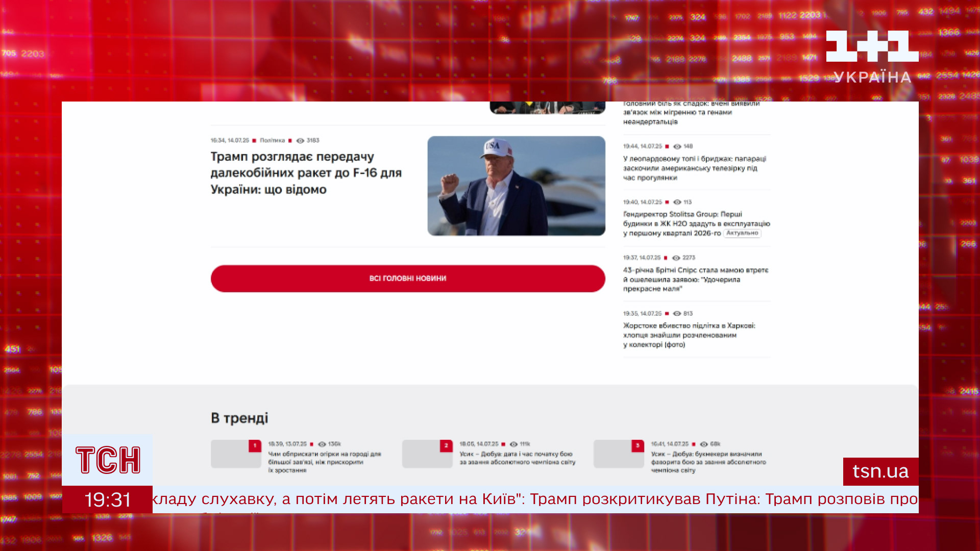980x551 pixels.
Task: Select the Політика category tag
Action: tap(272, 140)
